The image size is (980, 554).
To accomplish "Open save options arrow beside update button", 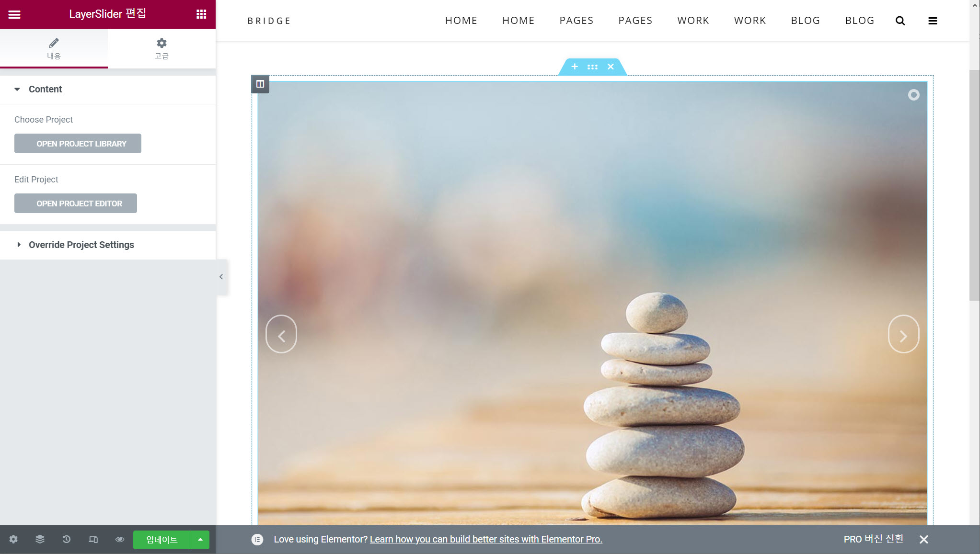I will (200, 540).
